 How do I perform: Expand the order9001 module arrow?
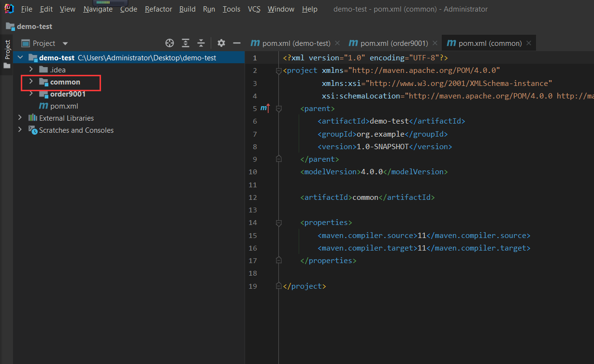[x=31, y=94]
